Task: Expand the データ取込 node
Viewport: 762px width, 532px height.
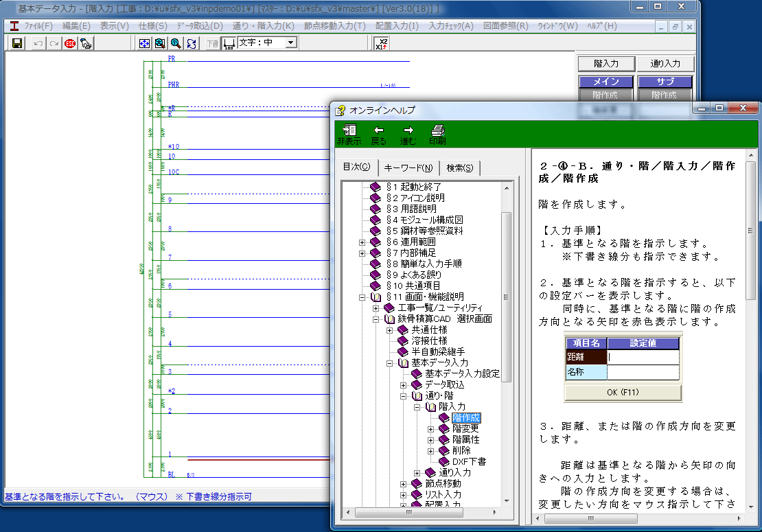Action: click(x=403, y=385)
